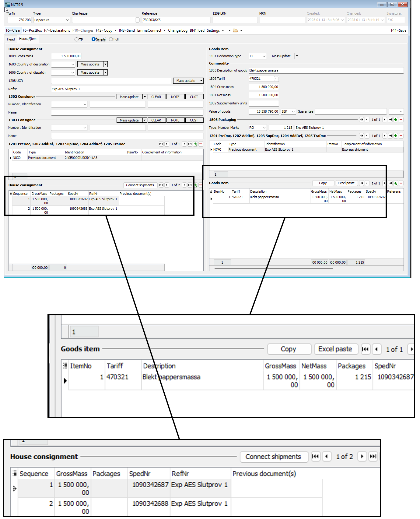This screenshot has height=519, width=420.
Task: Remove the document row under Goods item PreDoc
Action: tap(401, 136)
